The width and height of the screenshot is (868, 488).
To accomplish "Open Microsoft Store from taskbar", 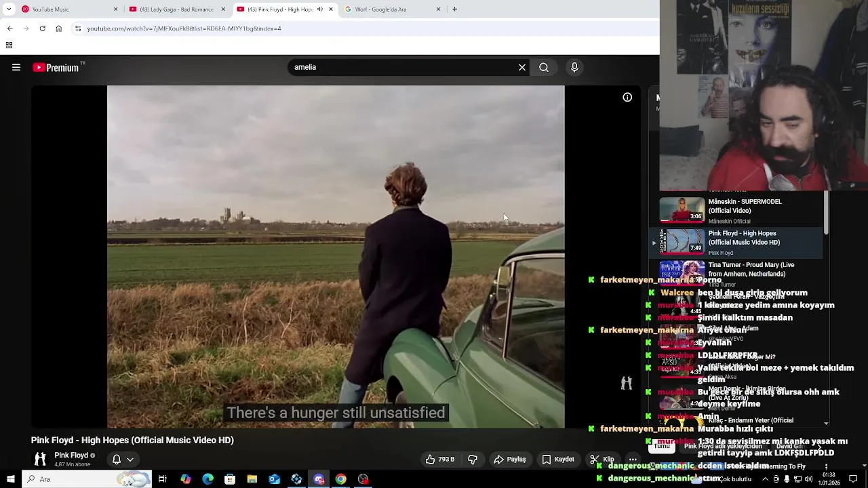I will tap(230, 479).
